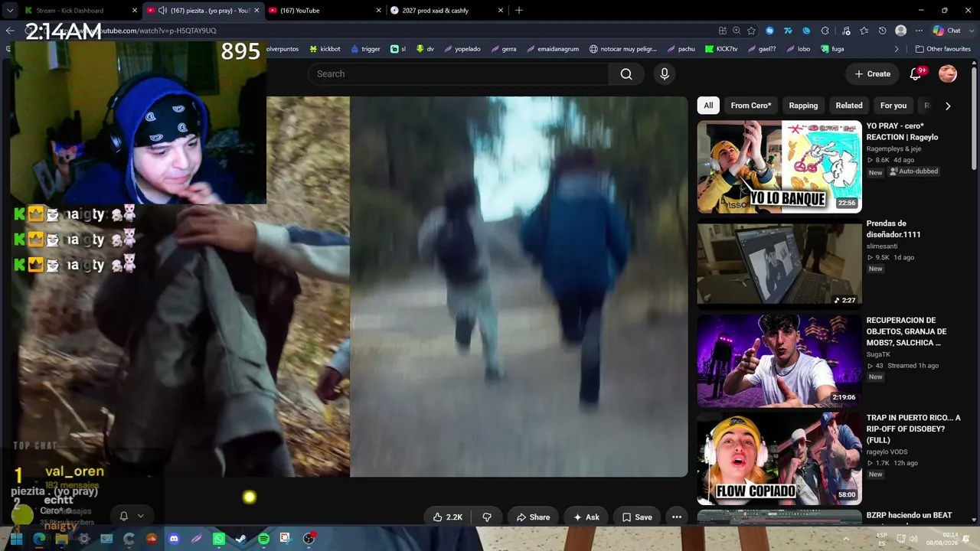Select the From Cero* filter chip
This screenshot has width=980, height=551.
click(x=751, y=106)
